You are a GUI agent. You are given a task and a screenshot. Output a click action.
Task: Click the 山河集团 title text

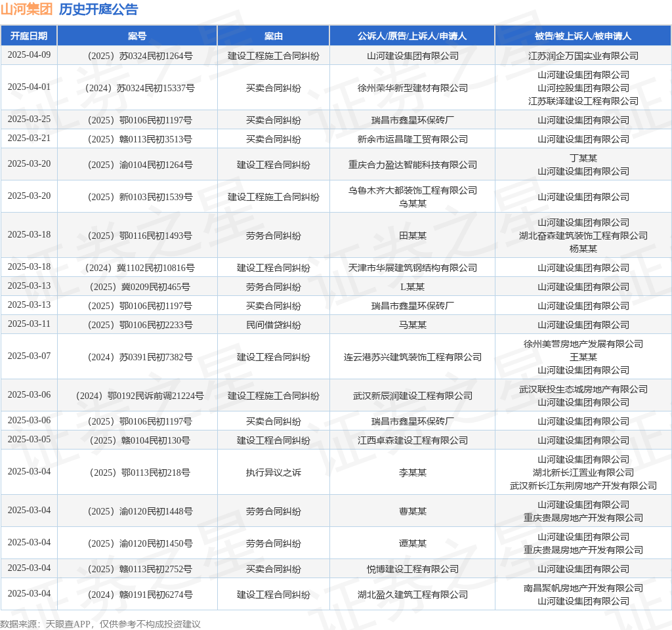(x=26, y=9)
